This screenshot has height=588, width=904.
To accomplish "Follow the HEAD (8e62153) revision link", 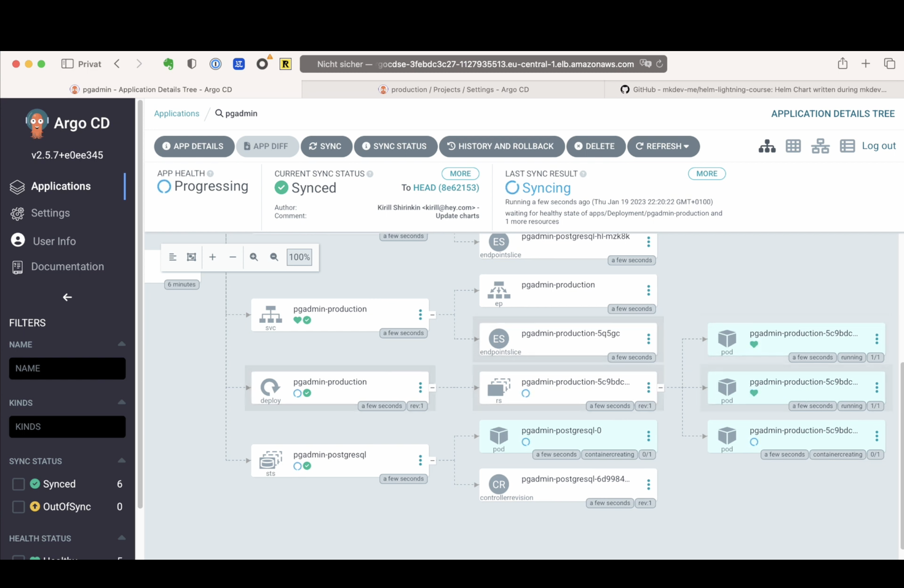I will (x=446, y=188).
